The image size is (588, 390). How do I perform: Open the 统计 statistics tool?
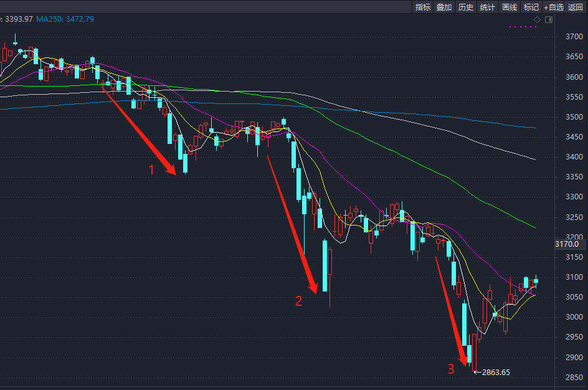point(488,7)
